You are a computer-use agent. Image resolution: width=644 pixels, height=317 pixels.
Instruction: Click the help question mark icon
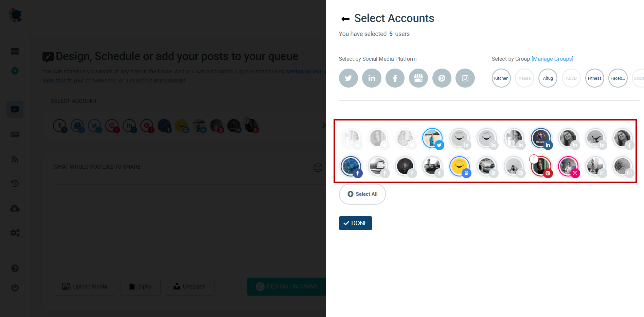pos(15,268)
